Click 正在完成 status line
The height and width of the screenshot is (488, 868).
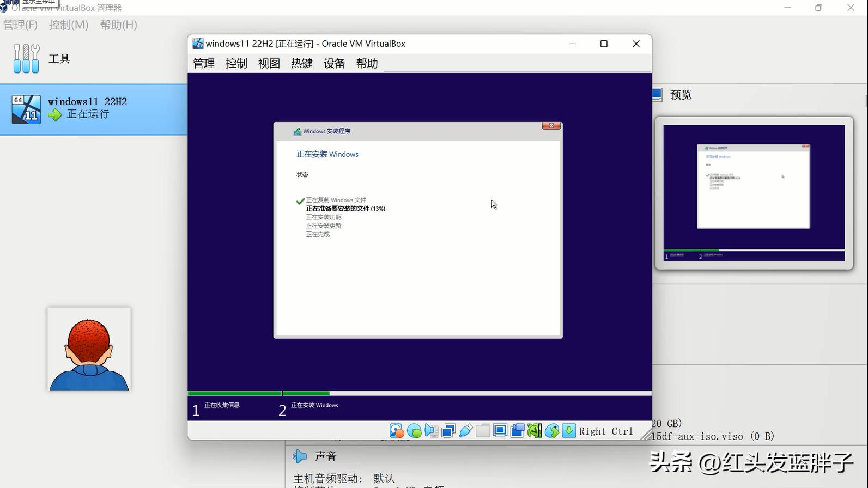pos(318,234)
